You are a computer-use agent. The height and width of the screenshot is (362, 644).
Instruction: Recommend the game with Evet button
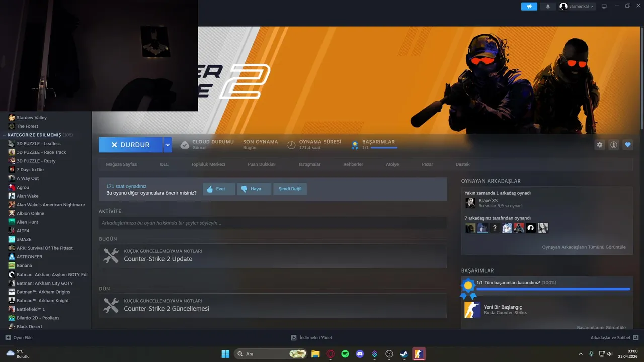pyautogui.click(x=219, y=189)
